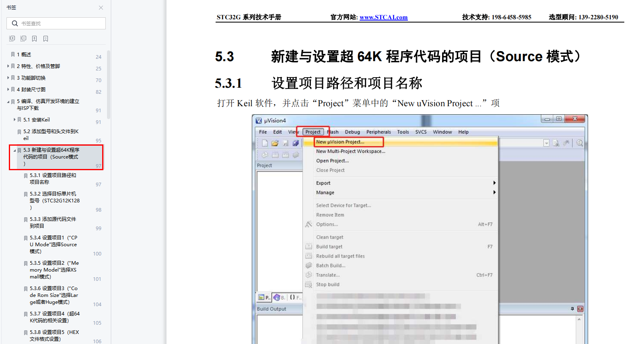
Task: Open the www.STCAI.com link
Action: click(x=383, y=17)
